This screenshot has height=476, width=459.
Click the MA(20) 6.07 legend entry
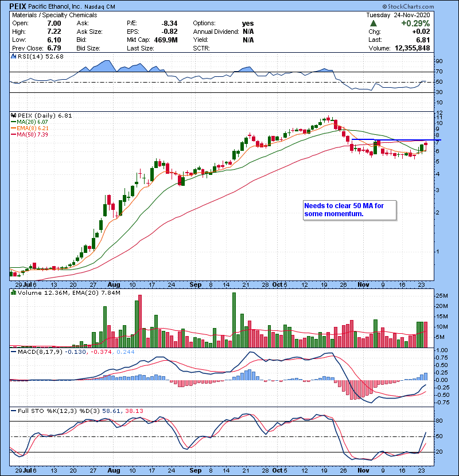(x=29, y=122)
